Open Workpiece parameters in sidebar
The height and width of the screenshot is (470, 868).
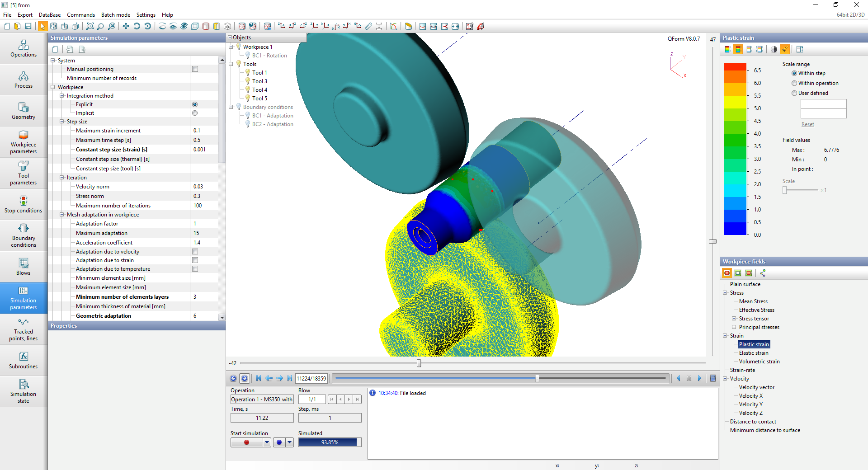[24, 142]
